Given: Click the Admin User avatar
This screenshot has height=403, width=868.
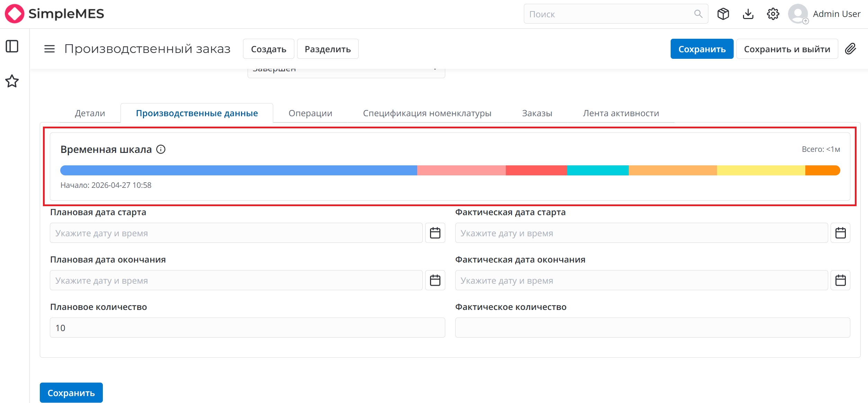Looking at the screenshot, I should (x=798, y=14).
